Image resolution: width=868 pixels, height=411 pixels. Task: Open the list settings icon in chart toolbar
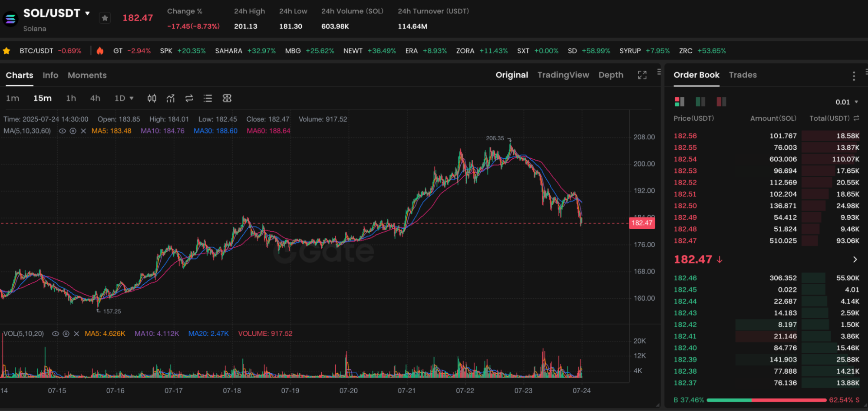(208, 99)
